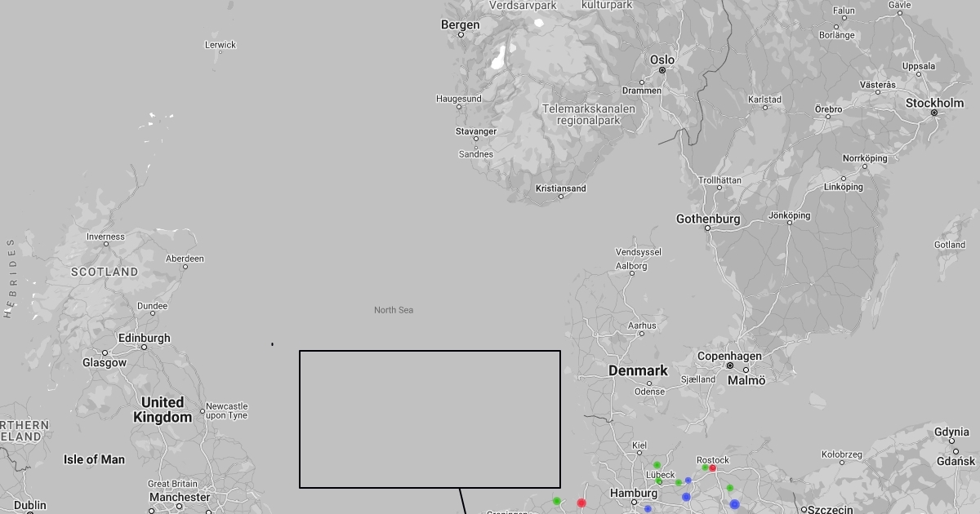This screenshot has height=514, width=980.
Task: Click inside the black rectangle overlay
Action: pos(430,419)
